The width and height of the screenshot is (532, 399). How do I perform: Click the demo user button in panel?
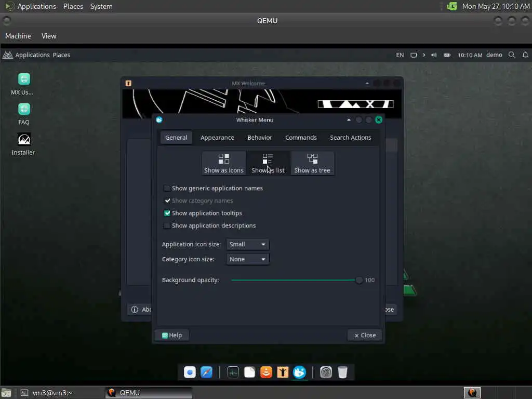coord(494,55)
